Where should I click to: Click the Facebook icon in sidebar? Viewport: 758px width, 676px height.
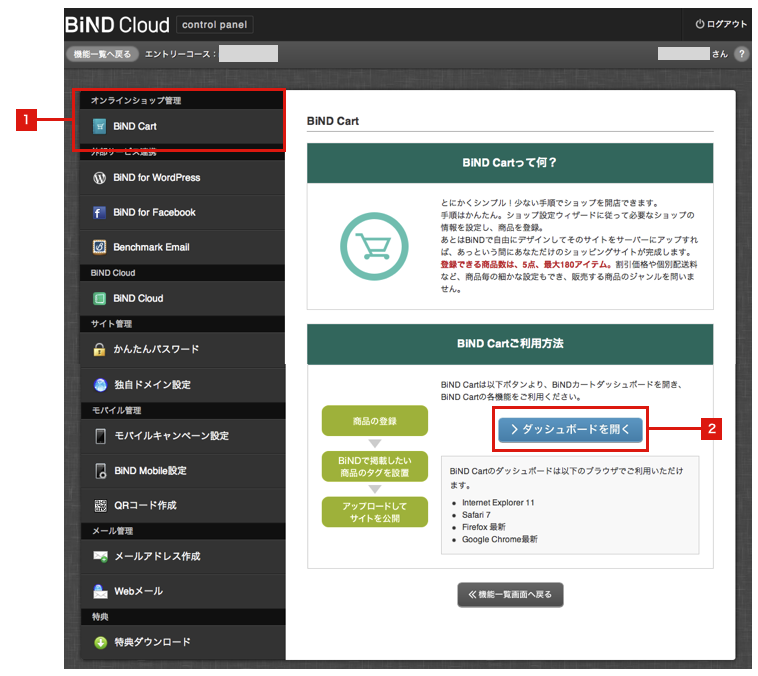[x=99, y=213]
